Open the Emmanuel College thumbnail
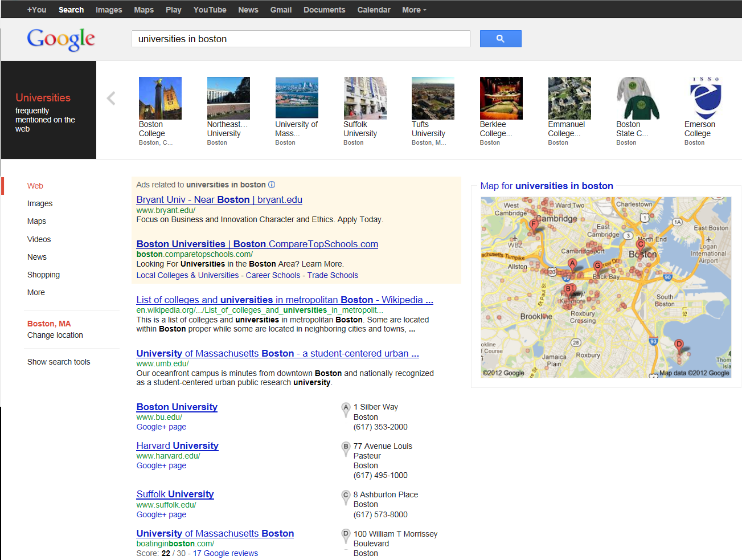 569,98
